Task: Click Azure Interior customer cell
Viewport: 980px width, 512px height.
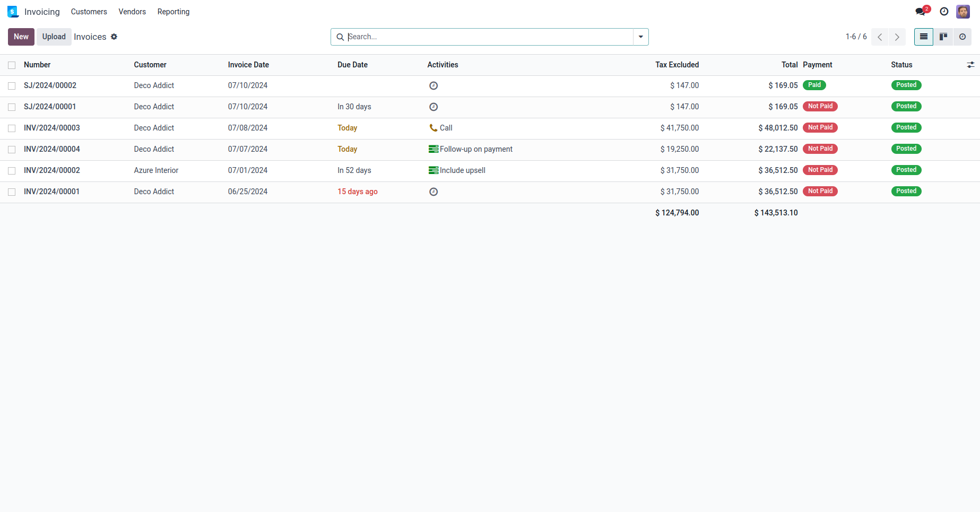Action: (156, 170)
